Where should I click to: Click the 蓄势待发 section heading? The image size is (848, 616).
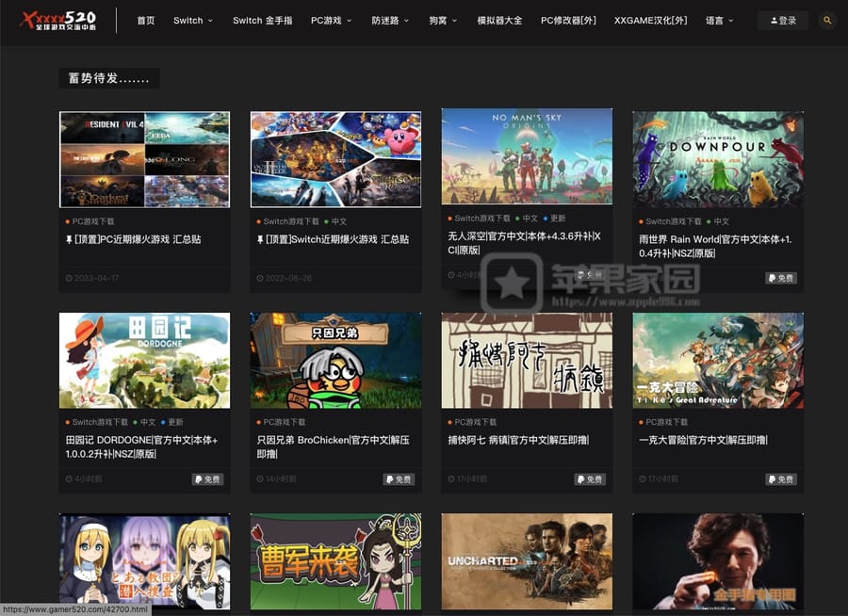click(108, 78)
